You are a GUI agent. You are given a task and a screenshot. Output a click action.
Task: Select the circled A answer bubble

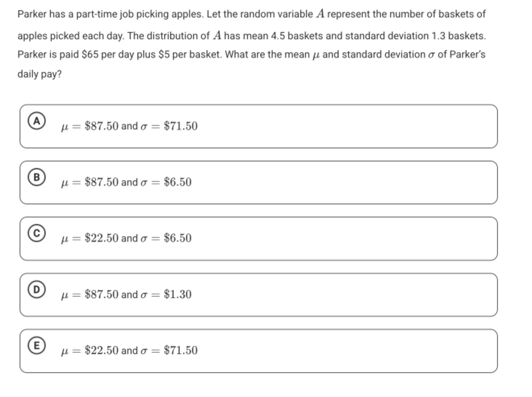click(37, 121)
